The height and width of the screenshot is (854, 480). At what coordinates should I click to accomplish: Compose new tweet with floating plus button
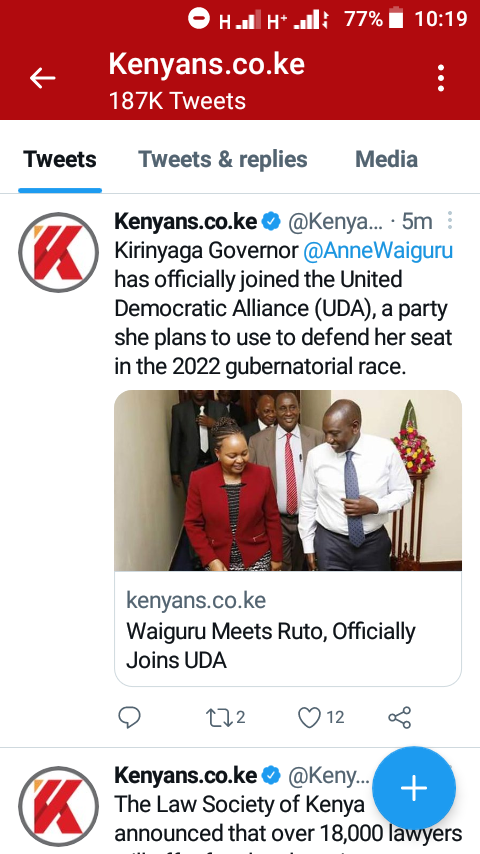coord(414,788)
